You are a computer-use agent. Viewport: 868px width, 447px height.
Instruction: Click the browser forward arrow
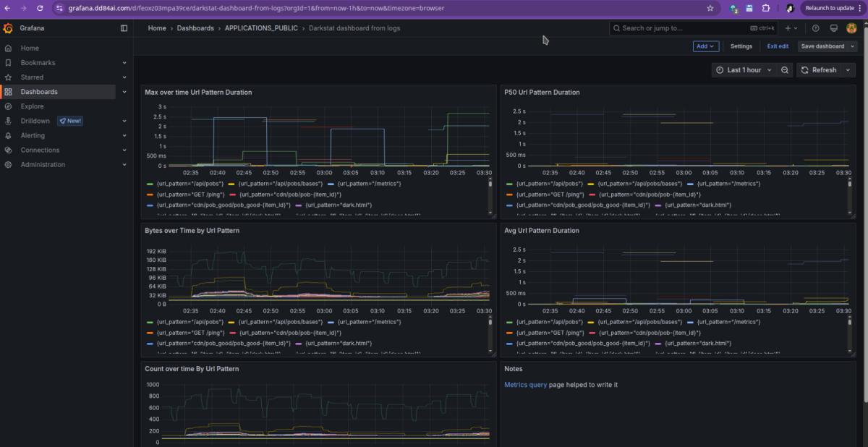pos(23,8)
